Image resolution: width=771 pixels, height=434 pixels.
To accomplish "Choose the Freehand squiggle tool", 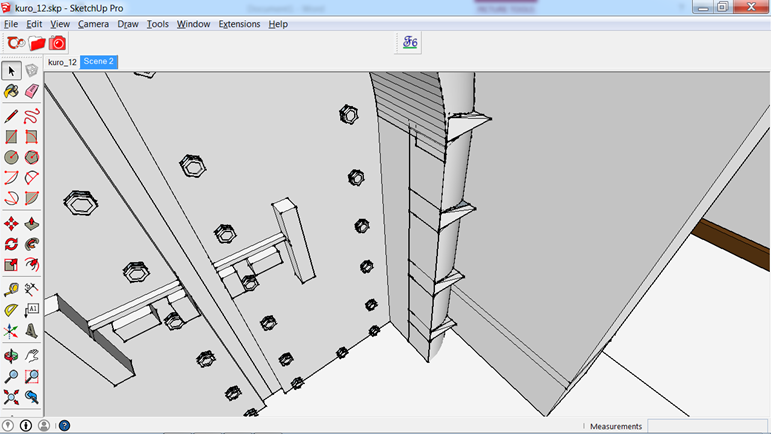I will (x=31, y=116).
